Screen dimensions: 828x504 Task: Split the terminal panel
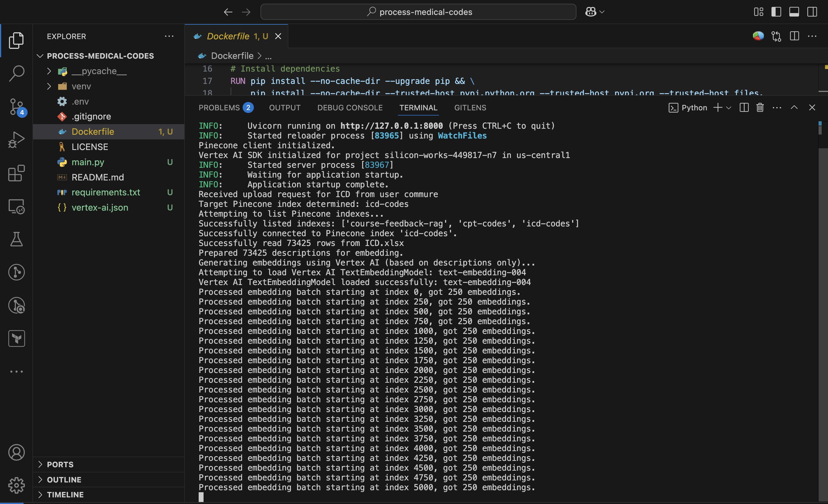pyautogui.click(x=744, y=107)
